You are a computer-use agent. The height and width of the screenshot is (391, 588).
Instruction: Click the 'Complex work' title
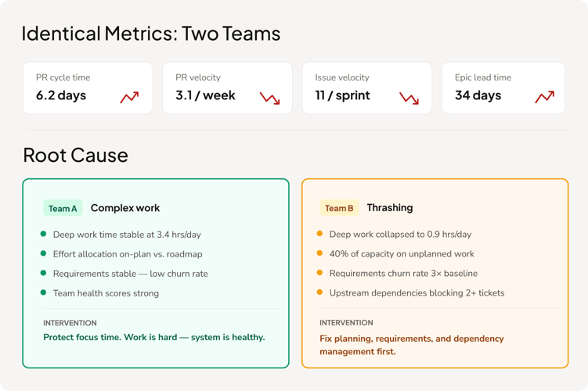(x=125, y=208)
